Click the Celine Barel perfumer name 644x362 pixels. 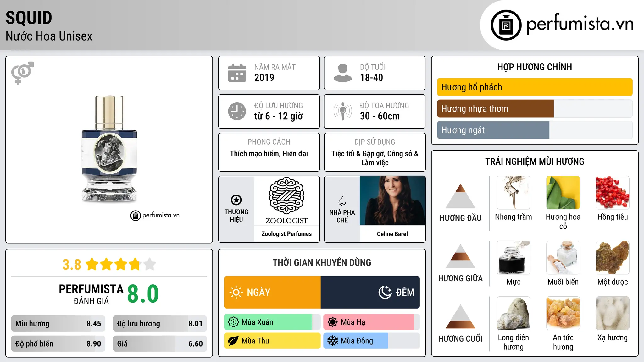[x=392, y=234]
